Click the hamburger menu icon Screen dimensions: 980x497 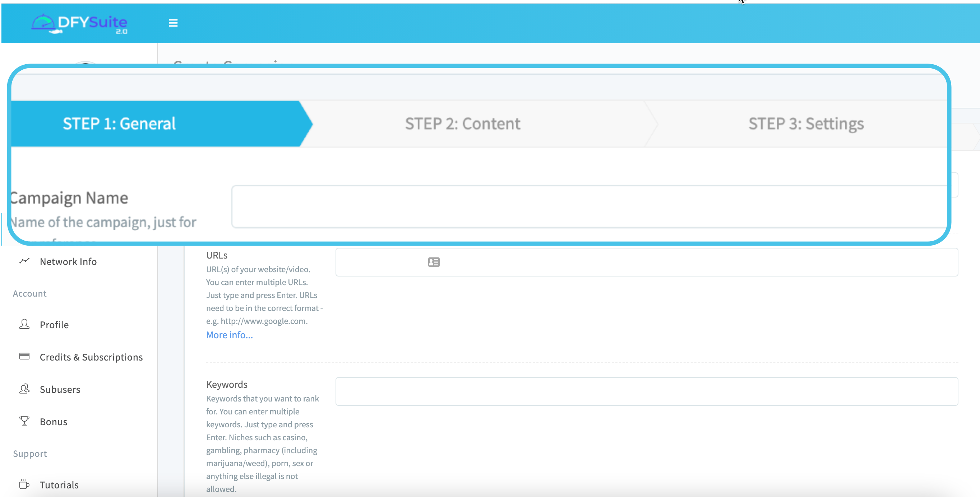[173, 23]
